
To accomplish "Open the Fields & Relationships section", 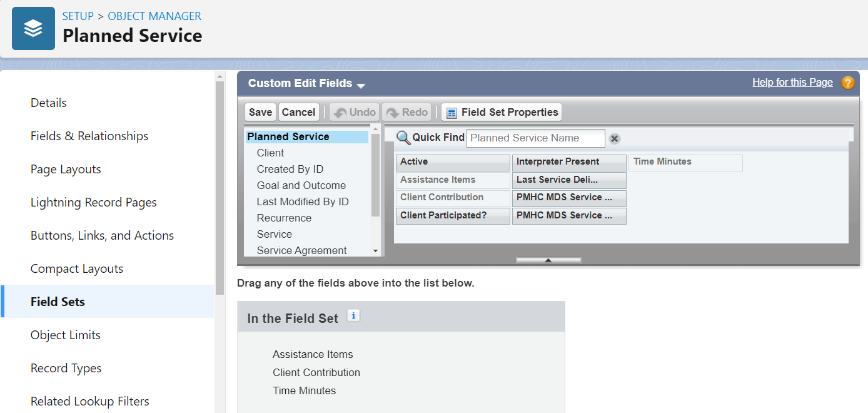I will (x=89, y=136).
